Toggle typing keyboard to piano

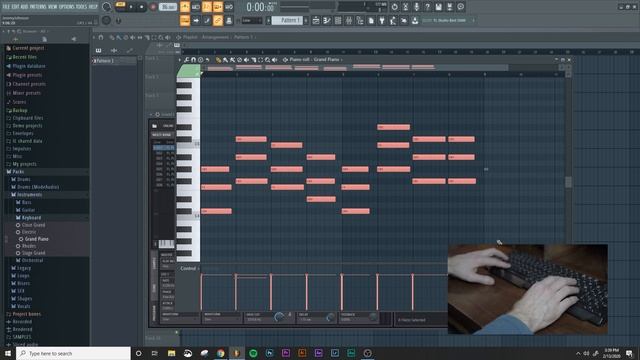pyautogui.click(x=185, y=20)
